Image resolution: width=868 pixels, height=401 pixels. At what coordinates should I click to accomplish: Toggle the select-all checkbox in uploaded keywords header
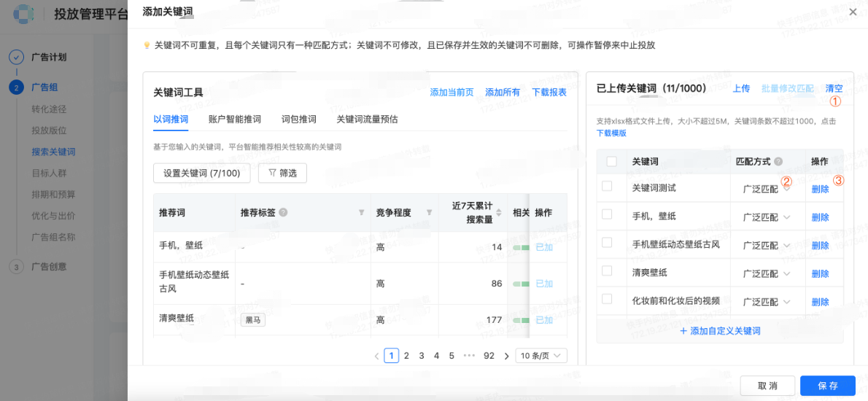(612, 162)
